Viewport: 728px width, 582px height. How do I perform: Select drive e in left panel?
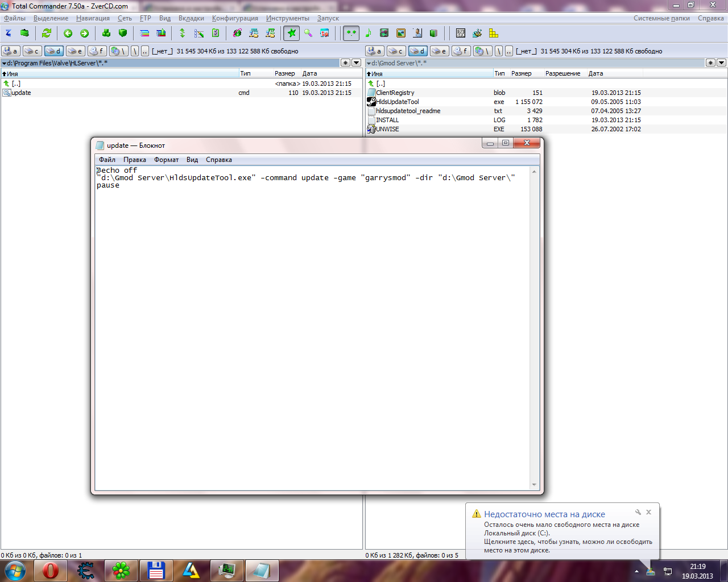click(76, 51)
